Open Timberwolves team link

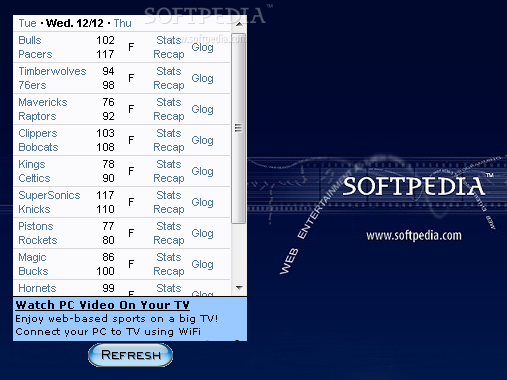52,71
